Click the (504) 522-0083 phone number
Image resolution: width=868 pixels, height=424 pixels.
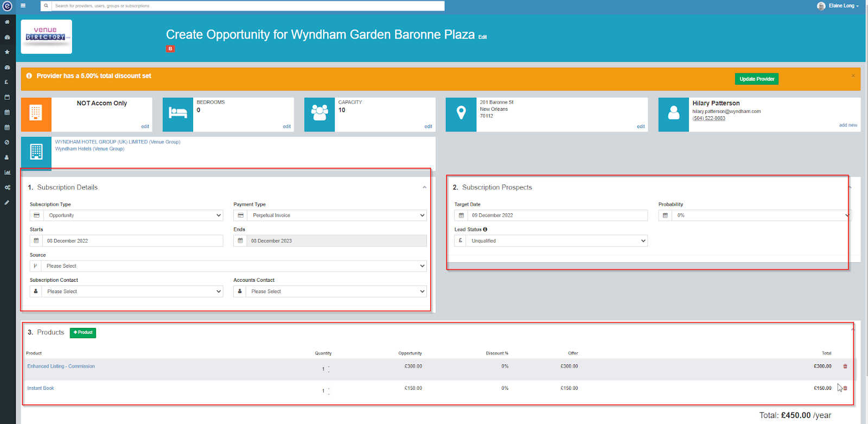[709, 118]
